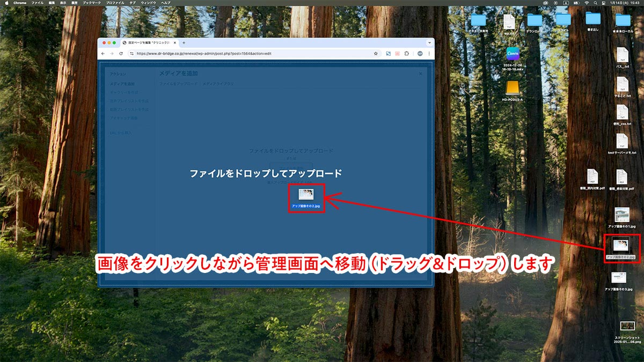The width and height of the screenshot is (644, 362).
Task: Select the スクリーンショット png file on desktop
Action: tap(627, 331)
